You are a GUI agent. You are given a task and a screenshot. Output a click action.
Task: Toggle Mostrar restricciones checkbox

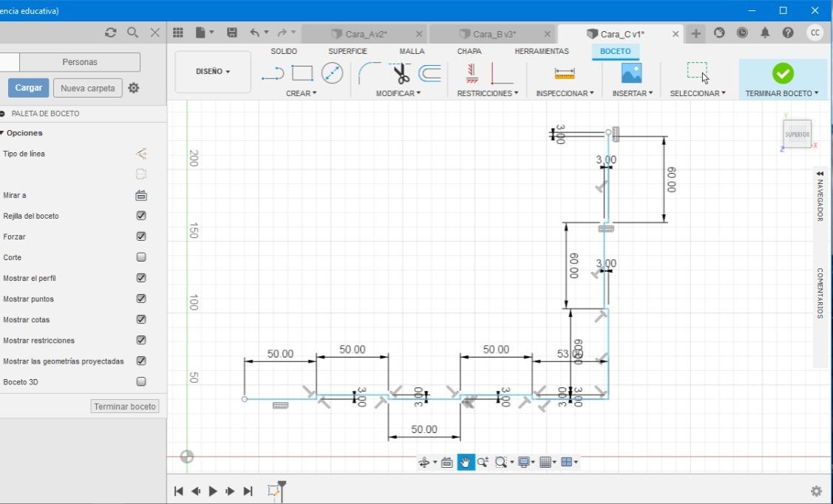pyautogui.click(x=140, y=340)
